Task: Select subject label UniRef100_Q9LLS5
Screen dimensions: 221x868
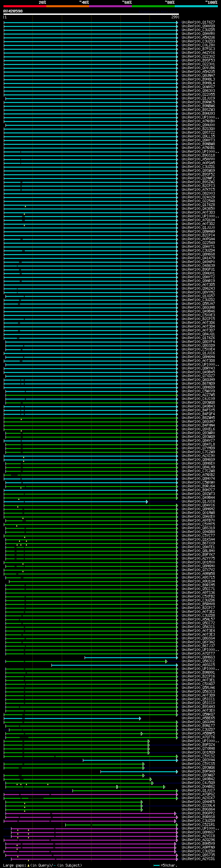Action: (198, 136)
